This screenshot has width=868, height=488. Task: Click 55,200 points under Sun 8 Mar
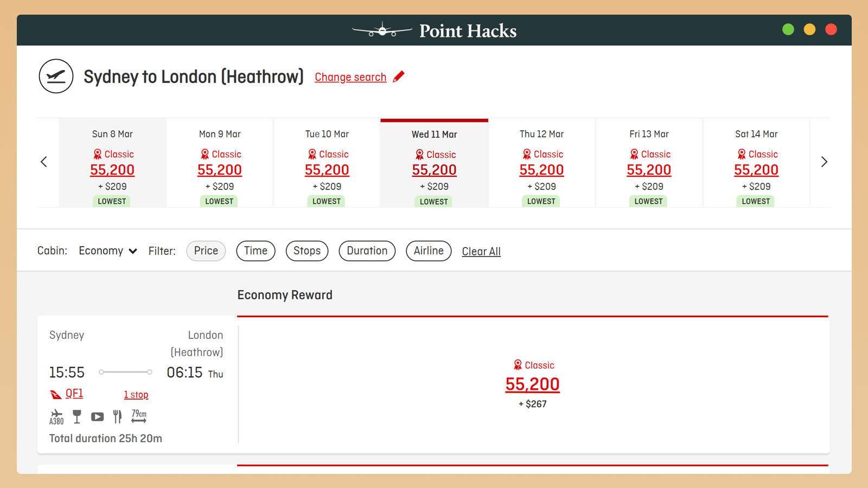pyautogui.click(x=112, y=170)
